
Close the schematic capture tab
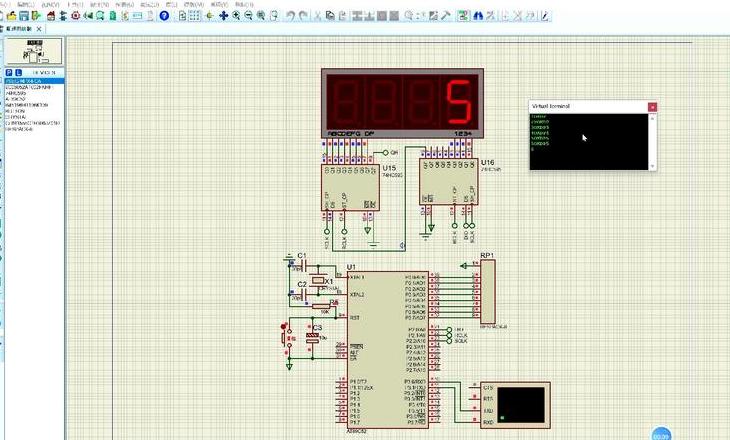pos(39,29)
